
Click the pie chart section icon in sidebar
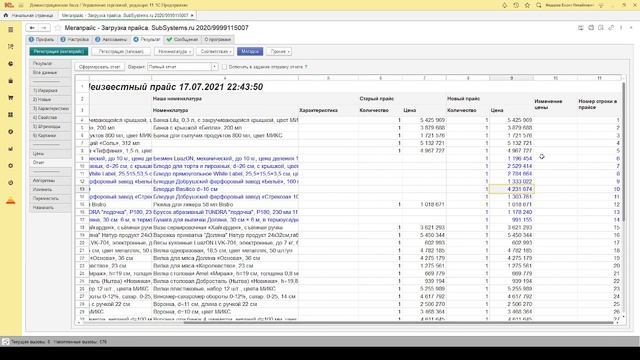click(x=11, y=64)
